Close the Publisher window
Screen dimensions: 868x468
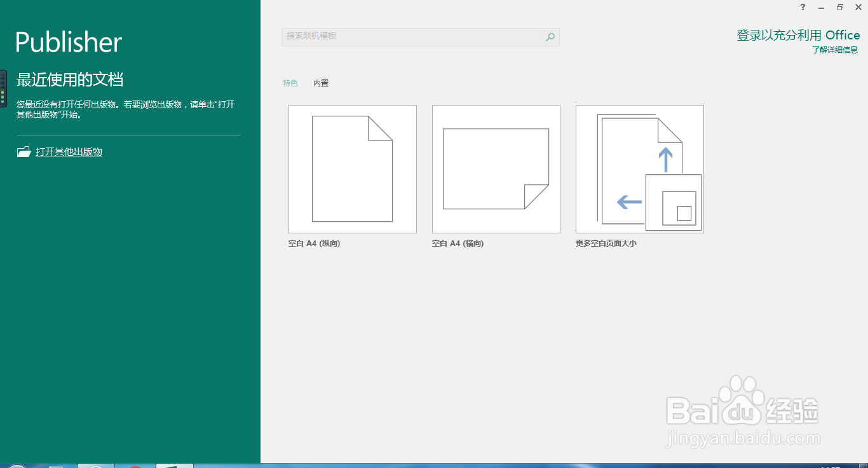coord(858,7)
